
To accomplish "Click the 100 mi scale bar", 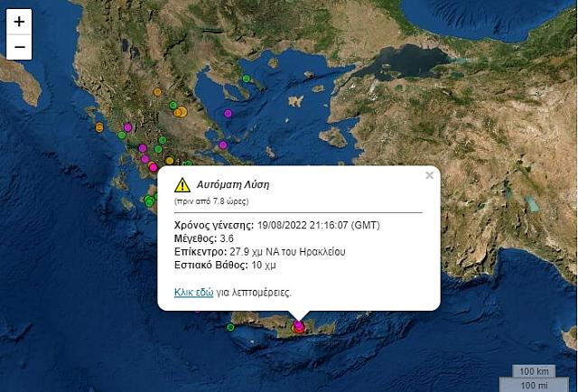I will [x=535, y=384].
